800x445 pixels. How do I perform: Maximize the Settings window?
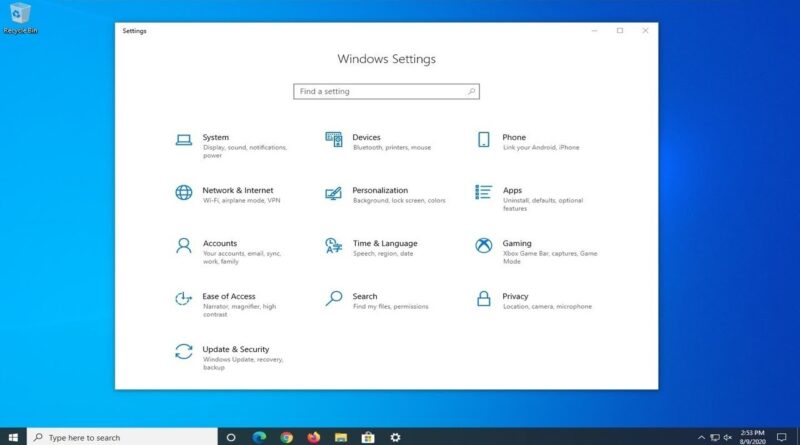pyautogui.click(x=620, y=31)
